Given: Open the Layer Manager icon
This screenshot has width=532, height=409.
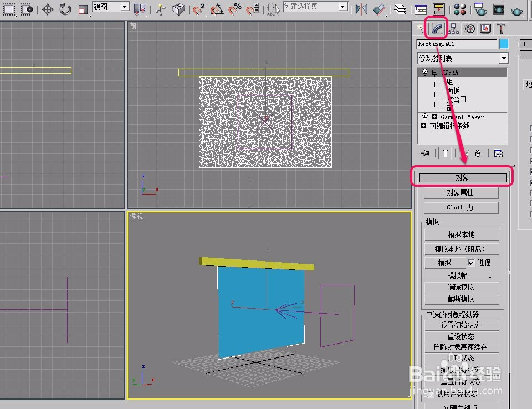Looking at the screenshot, I should (x=400, y=8).
